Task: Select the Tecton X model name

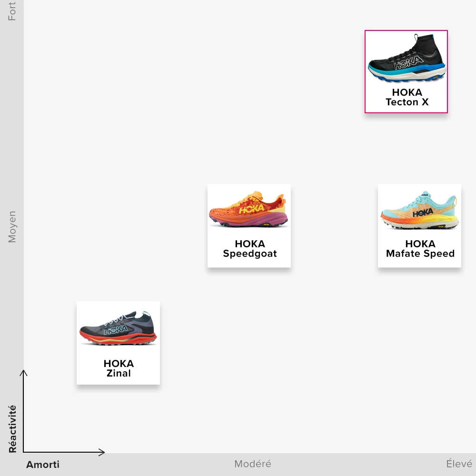Action: tap(407, 102)
